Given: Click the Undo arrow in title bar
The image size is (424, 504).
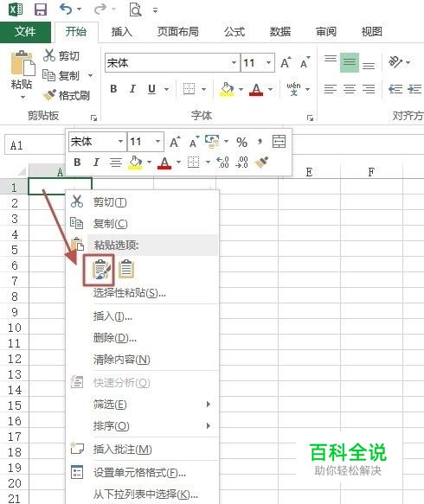Looking at the screenshot, I should (x=66, y=9).
